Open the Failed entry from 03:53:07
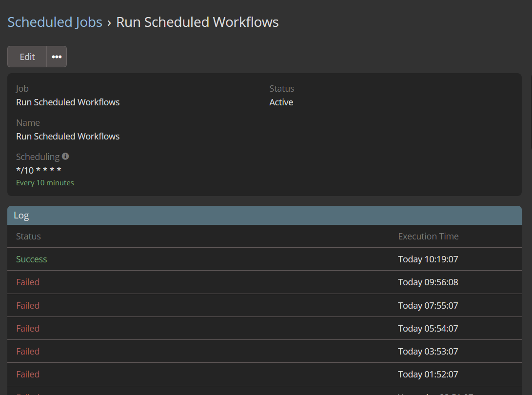 coord(28,352)
